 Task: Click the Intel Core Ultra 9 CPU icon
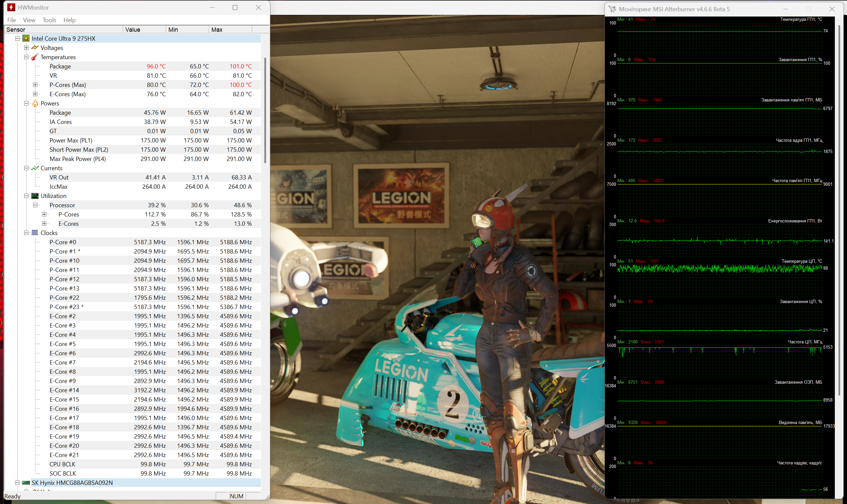pos(26,38)
